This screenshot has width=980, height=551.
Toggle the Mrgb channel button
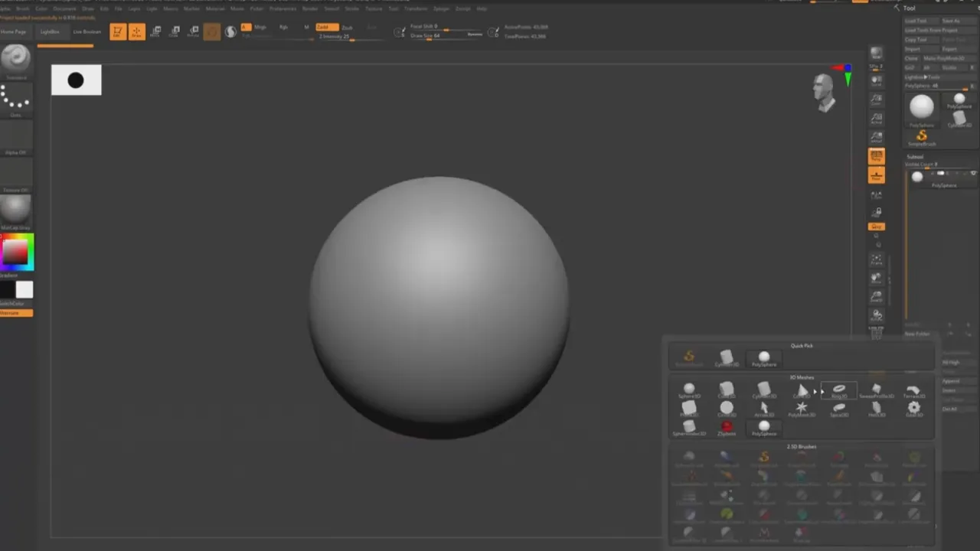click(x=260, y=27)
